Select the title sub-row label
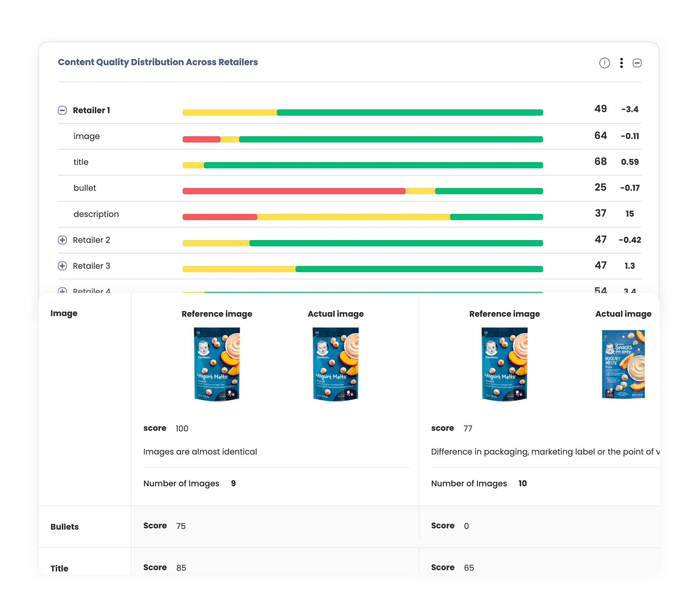This screenshot has width=697, height=616. click(x=81, y=162)
